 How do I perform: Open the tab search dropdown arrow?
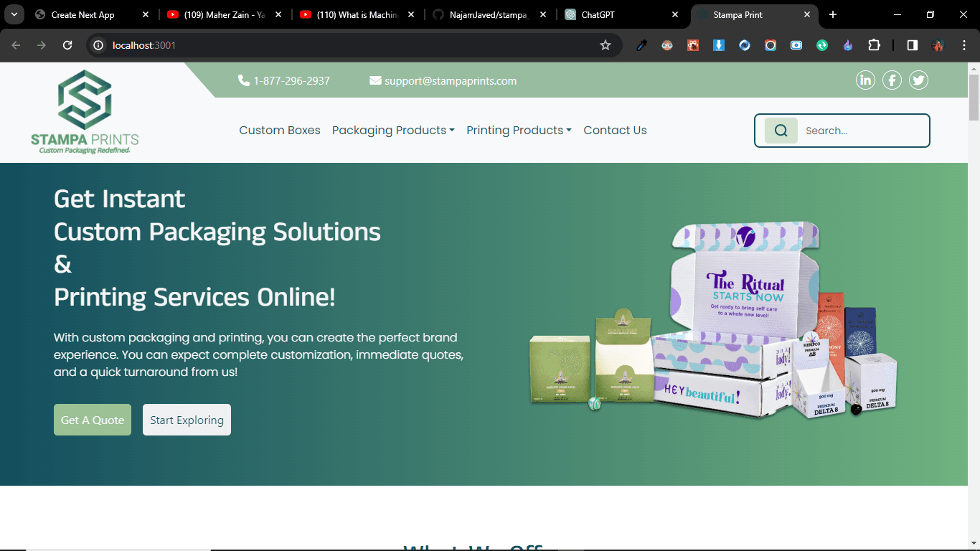14,14
